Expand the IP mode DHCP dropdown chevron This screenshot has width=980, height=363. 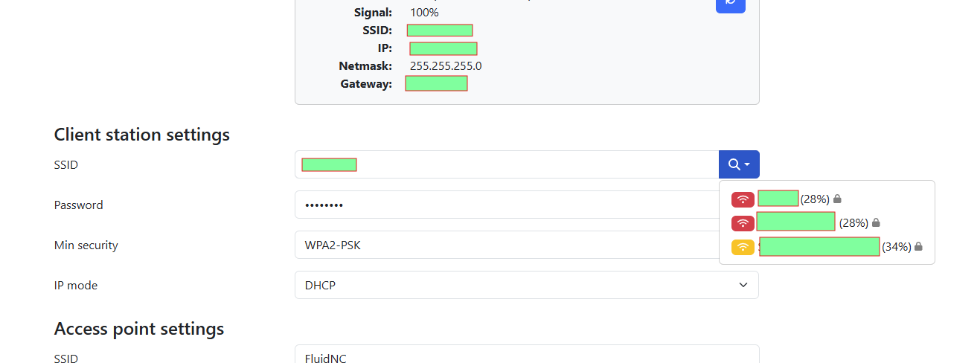(743, 285)
